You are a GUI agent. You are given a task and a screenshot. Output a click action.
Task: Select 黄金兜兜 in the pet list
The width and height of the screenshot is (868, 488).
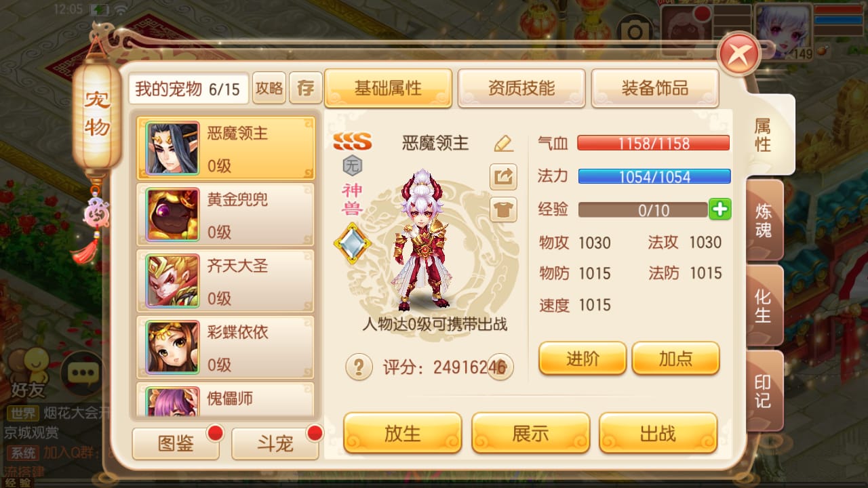[x=225, y=214]
